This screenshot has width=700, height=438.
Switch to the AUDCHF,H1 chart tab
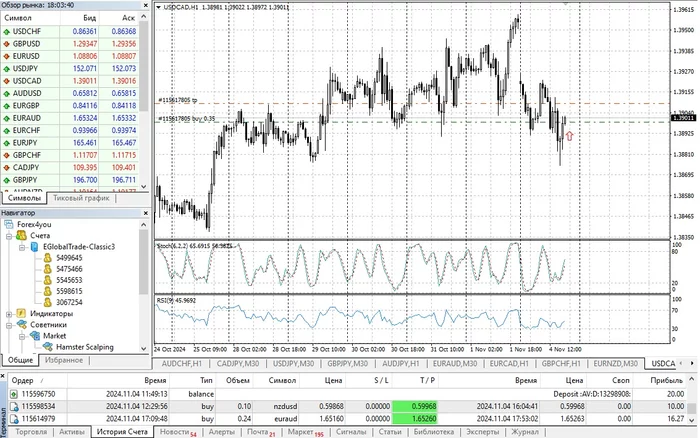(182, 363)
